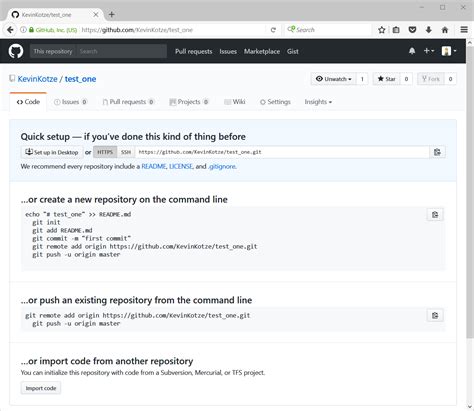The width and height of the screenshot is (474, 411).
Task: Click the page vertical scrollbar
Action: coord(470,193)
